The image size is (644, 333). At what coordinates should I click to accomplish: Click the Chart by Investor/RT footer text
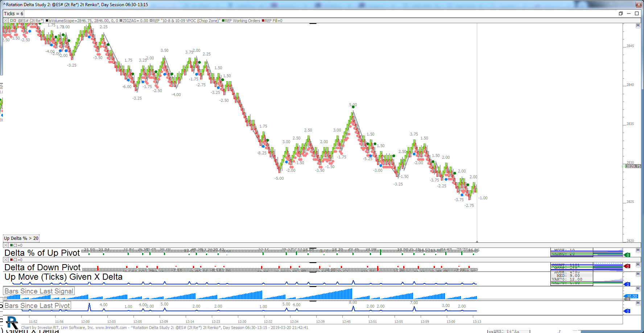tap(165, 328)
